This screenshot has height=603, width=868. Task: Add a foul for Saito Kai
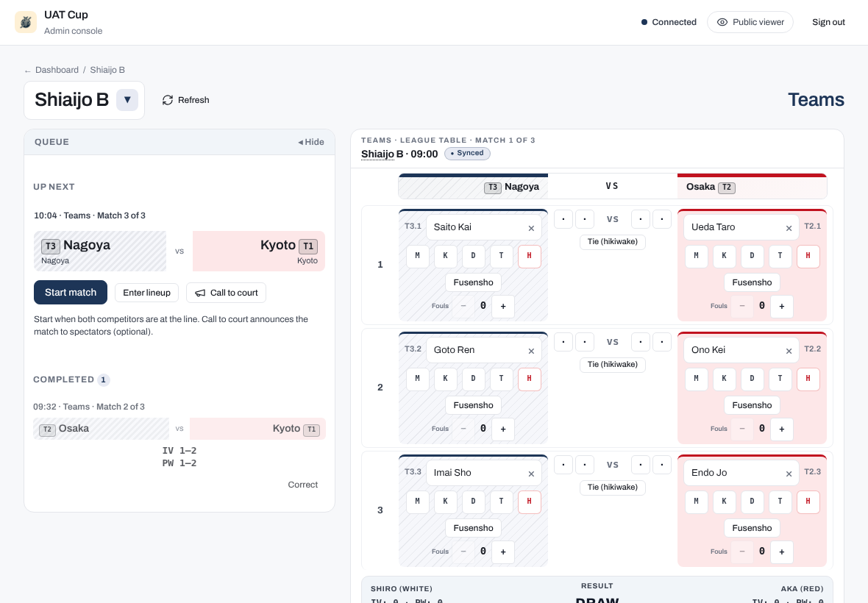(503, 307)
